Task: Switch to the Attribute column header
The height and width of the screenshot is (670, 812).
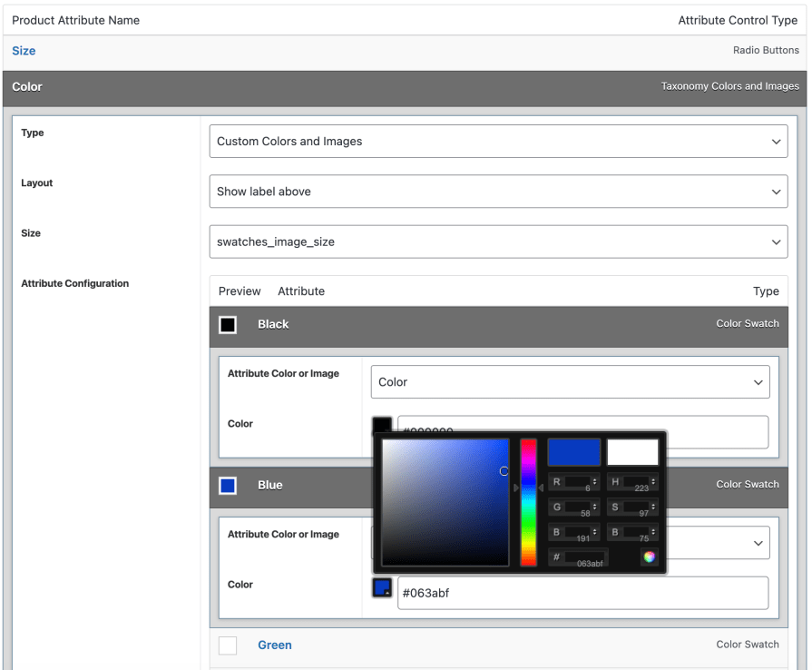Action: click(x=300, y=291)
